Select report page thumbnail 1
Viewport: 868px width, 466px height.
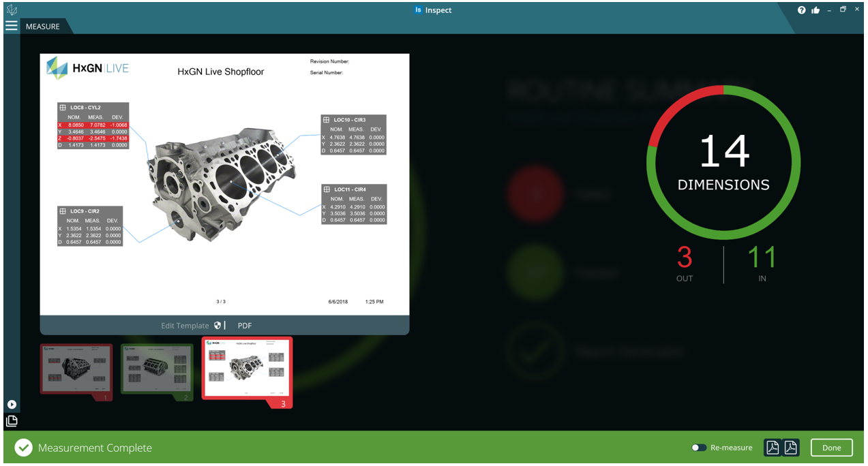pos(76,369)
